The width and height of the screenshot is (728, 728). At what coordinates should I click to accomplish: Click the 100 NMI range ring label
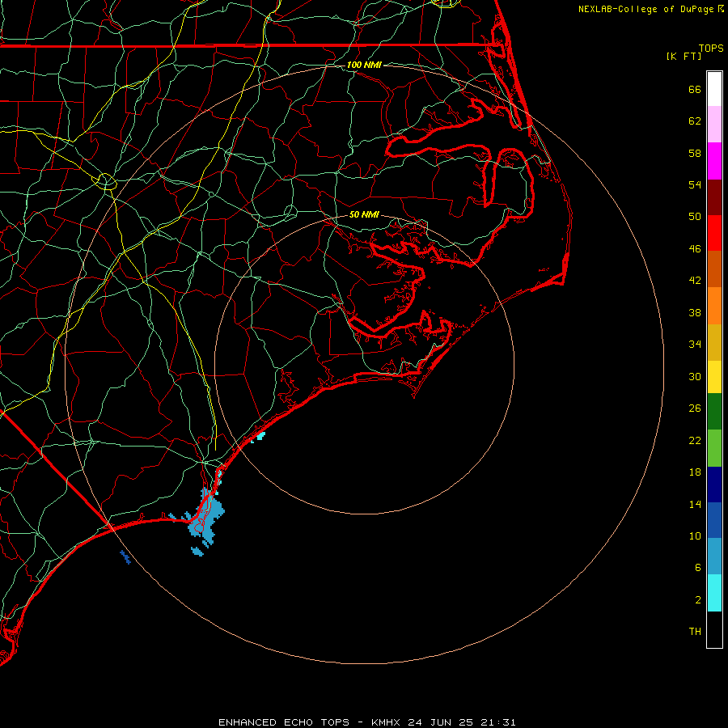[x=364, y=65]
